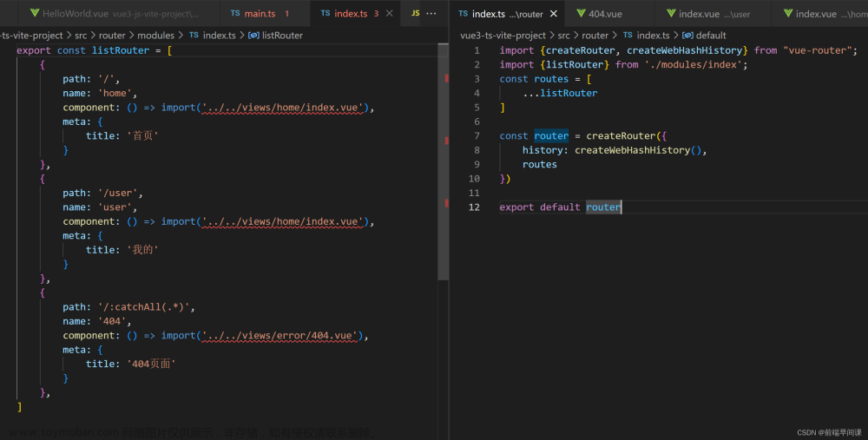The height and width of the screenshot is (440, 868).
Task: Click the title '404页面' line
Action: point(131,364)
